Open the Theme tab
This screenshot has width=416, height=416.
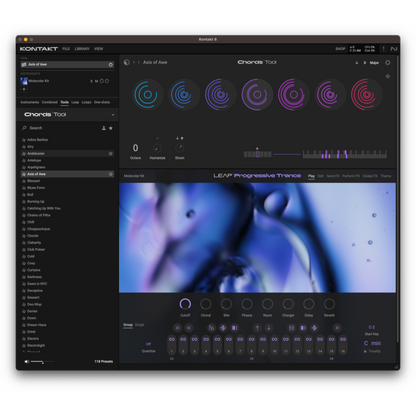[x=386, y=176]
